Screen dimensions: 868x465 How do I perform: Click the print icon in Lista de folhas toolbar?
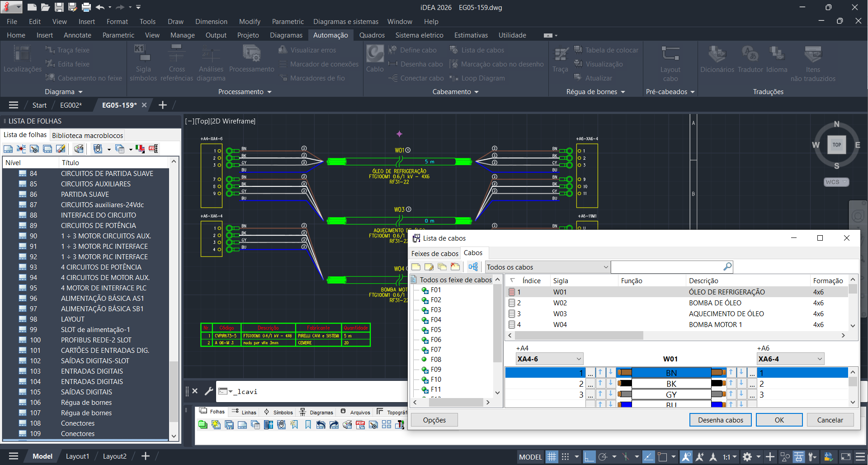[79, 149]
